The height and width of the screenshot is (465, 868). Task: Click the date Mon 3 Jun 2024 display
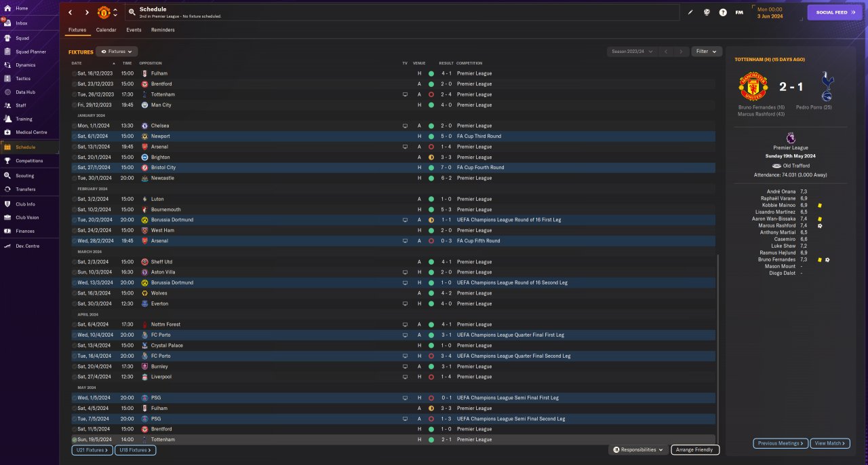(770, 12)
